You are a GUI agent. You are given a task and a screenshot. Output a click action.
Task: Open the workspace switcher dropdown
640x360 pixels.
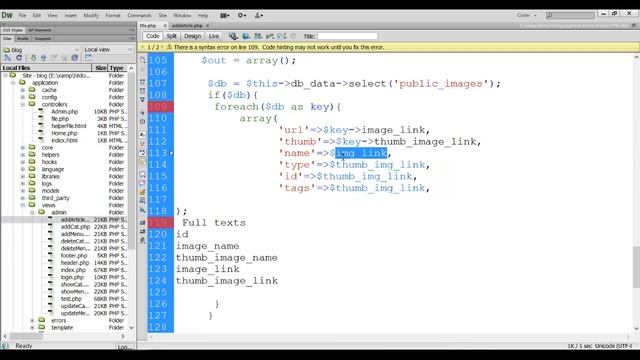point(527,16)
